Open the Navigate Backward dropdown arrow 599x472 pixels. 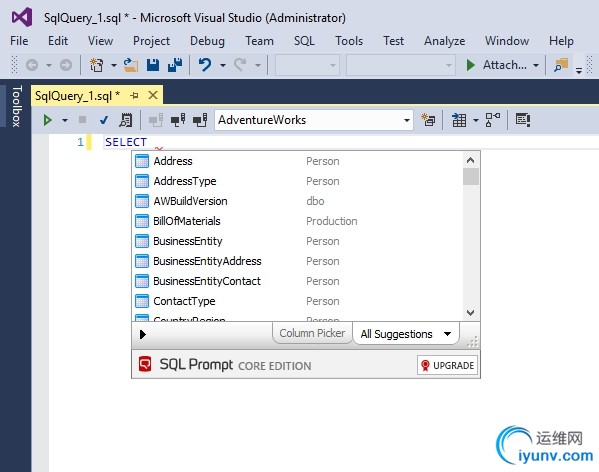click(x=49, y=65)
